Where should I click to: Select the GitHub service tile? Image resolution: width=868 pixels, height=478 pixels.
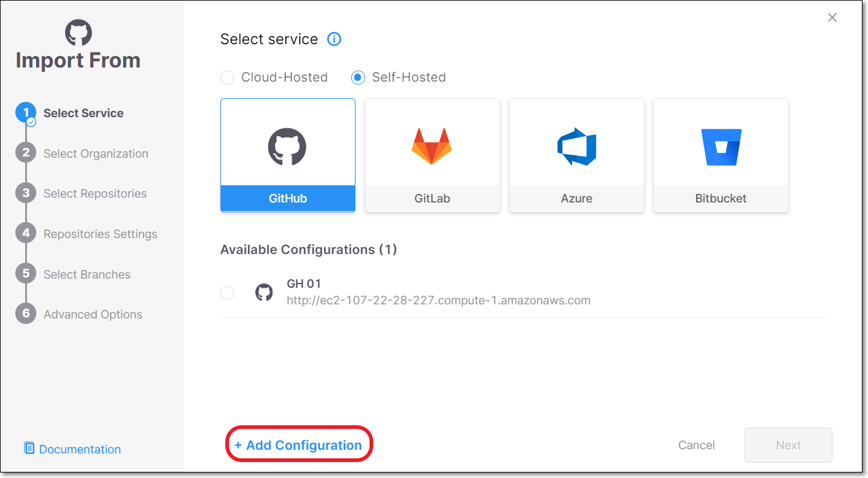(288, 155)
